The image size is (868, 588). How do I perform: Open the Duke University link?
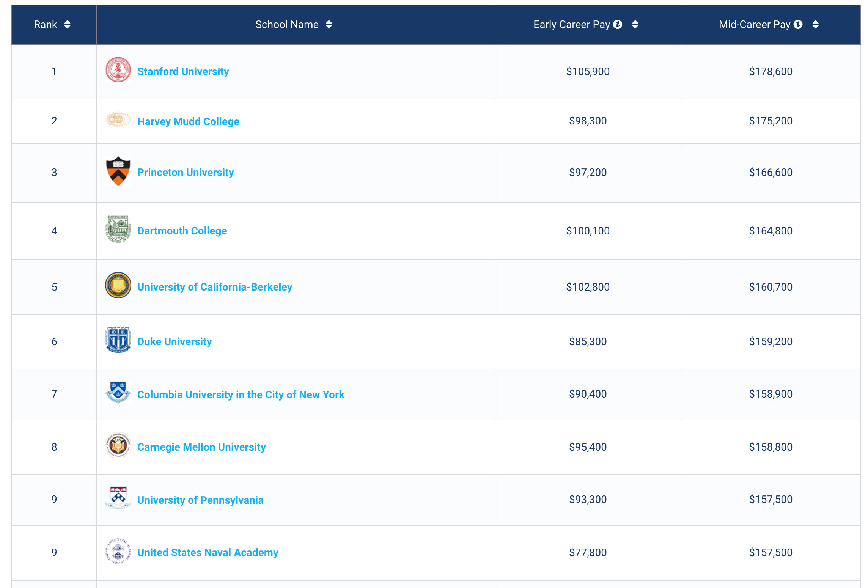[x=175, y=341]
